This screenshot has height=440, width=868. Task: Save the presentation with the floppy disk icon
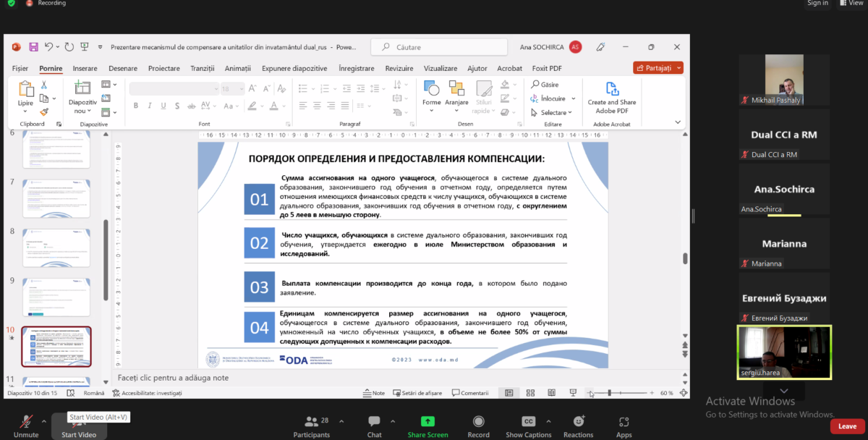click(x=33, y=47)
